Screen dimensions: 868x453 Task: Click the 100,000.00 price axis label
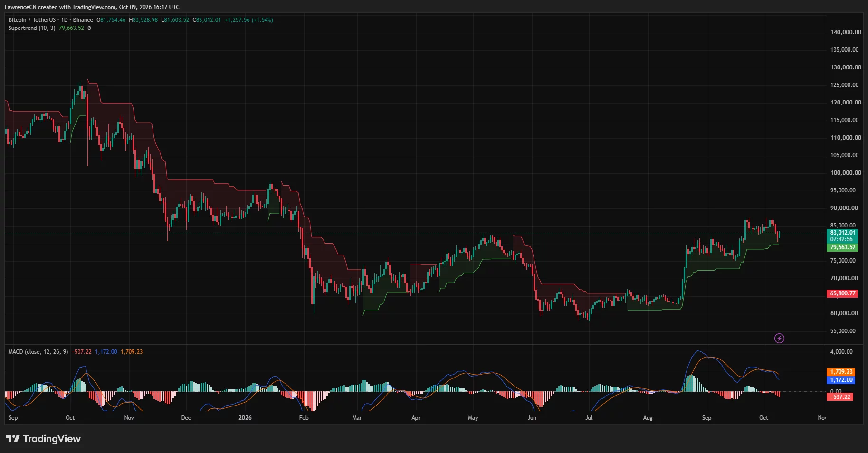pyautogui.click(x=846, y=173)
